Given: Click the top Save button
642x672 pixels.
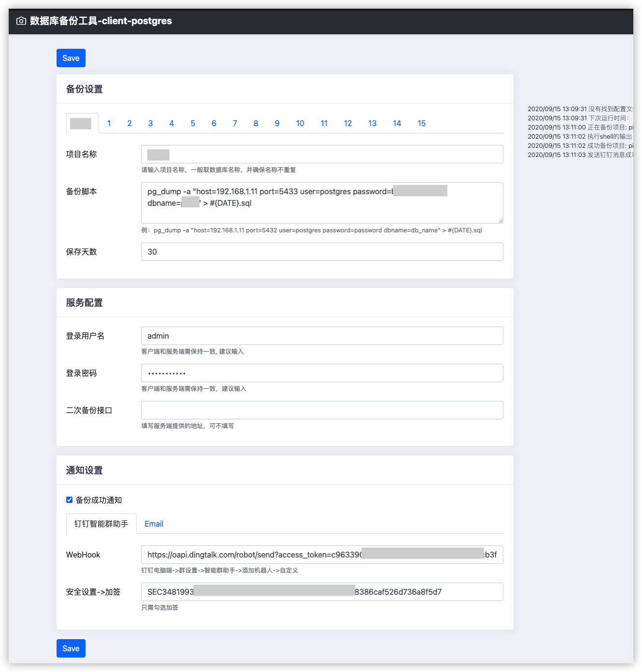Looking at the screenshot, I should (71, 58).
